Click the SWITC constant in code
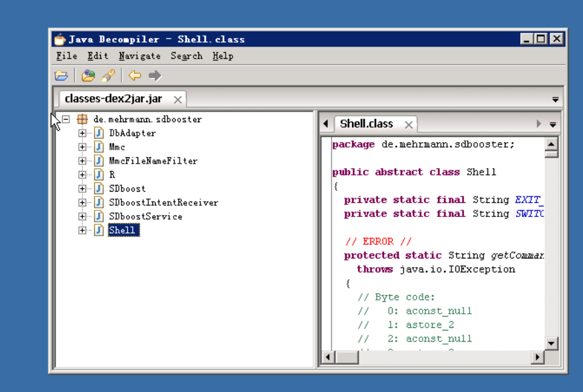Image resolution: width=583 pixels, height=392 pixels. click(529, 214)
